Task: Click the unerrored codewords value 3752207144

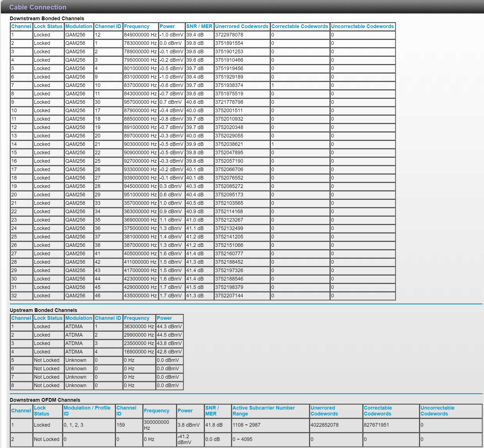Action: pos(229,296)
